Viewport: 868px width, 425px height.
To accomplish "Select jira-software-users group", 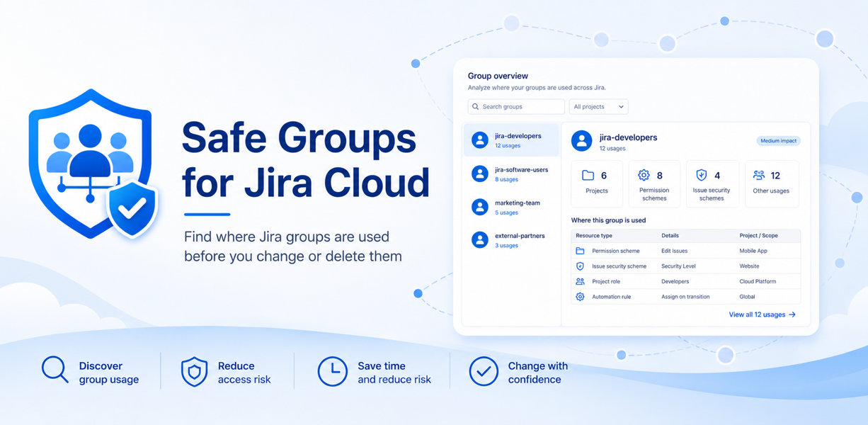I will coord(511,174).
